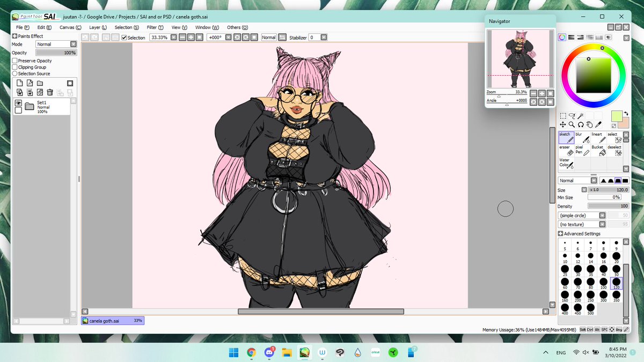The width and height of the screenshot is (644, 362).
Task: Open the Others menu
Action: (237, 27)
